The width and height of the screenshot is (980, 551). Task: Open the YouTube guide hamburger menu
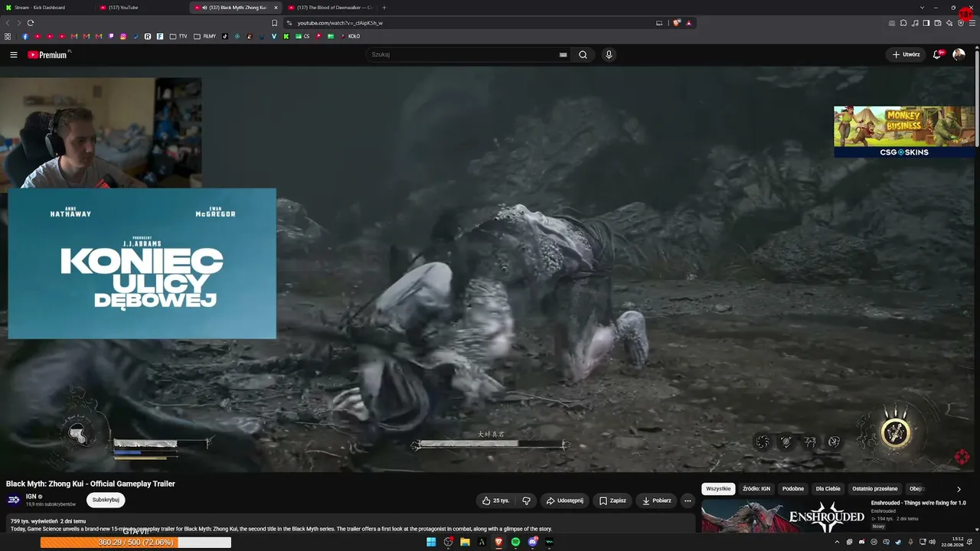[x=14, y=54]
